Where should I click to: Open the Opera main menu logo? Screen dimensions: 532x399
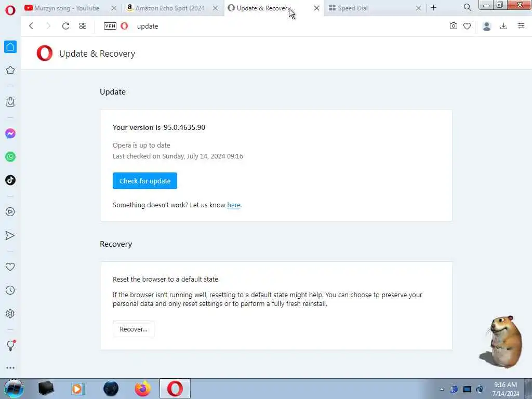10,10
